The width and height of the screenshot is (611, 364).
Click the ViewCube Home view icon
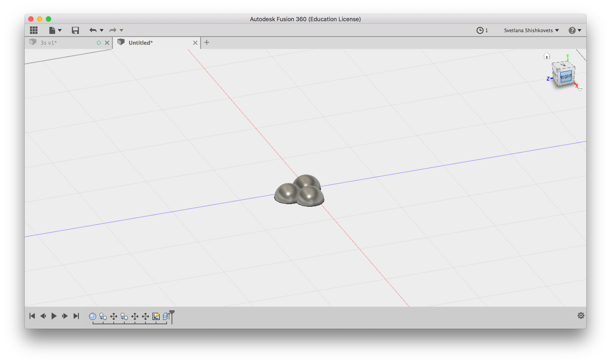click(x=546, y=56)
